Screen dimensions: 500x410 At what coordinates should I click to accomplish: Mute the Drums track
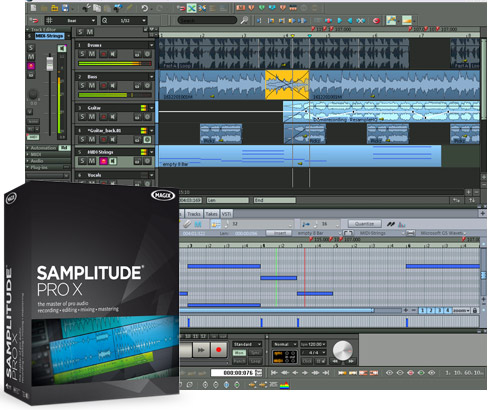pos(92,54)
